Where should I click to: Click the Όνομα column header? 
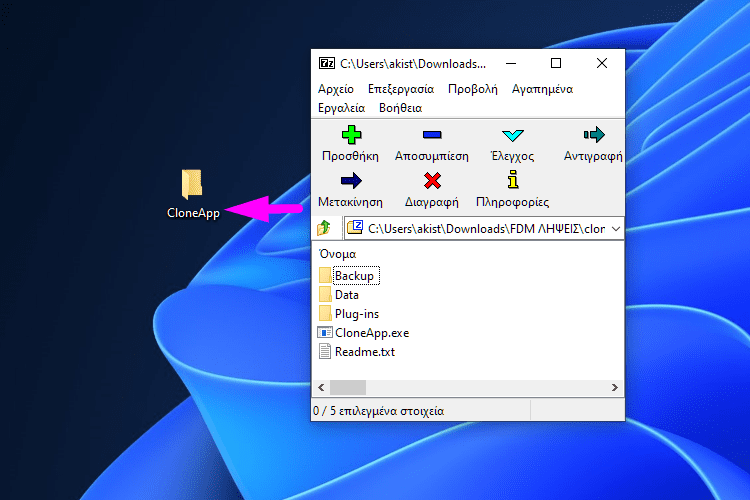click(337, 254)
